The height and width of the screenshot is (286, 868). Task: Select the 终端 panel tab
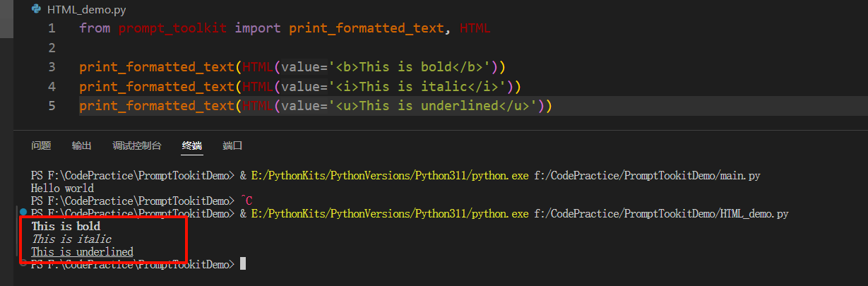point(191,145)
